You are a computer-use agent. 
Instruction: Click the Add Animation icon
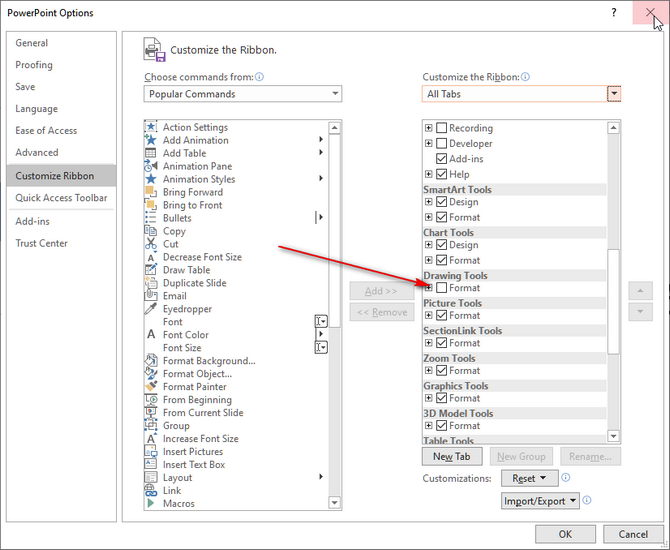[x=150, y=140]
